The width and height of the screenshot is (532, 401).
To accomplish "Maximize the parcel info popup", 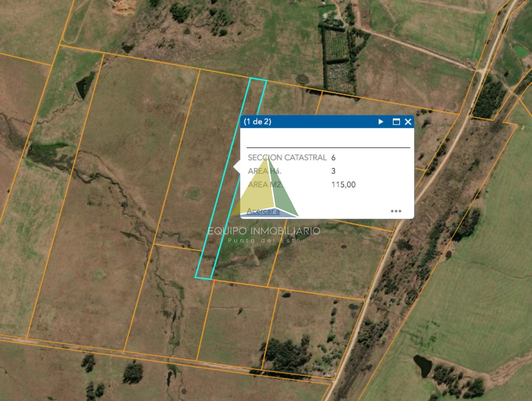I will coord(396,122).
